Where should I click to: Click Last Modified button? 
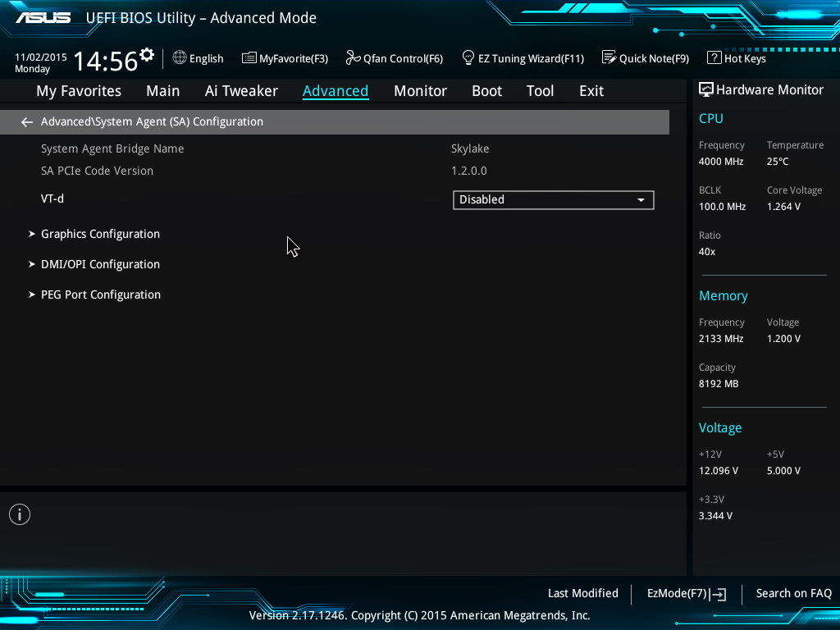pos(582,593)
